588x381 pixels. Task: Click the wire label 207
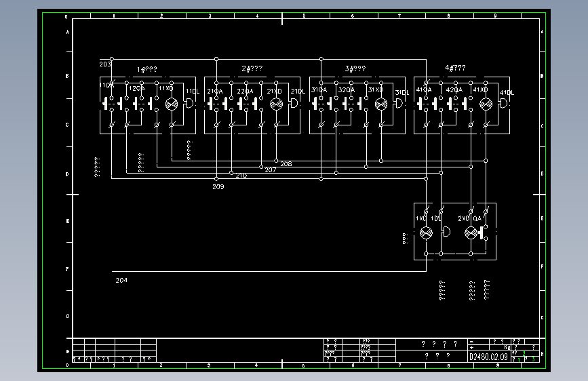[x=271, y=170]
